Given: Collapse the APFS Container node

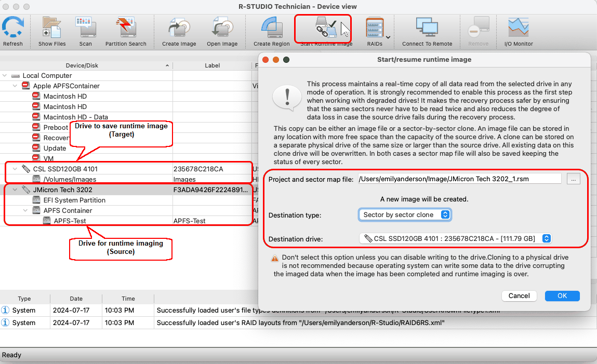Looking at the screenshot, I should coord(25,210).
